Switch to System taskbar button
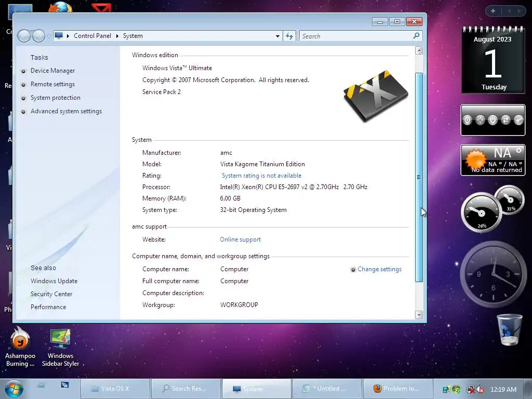The image size is (532, 399). [x=257, y=389]
